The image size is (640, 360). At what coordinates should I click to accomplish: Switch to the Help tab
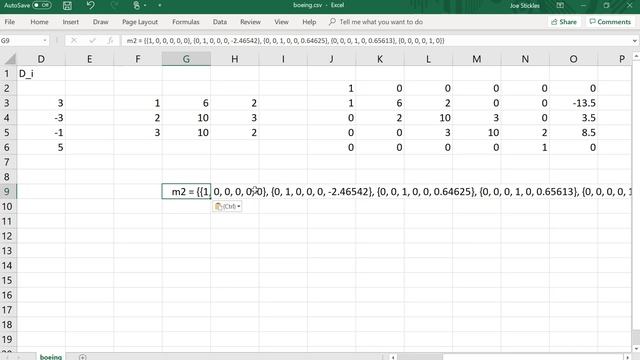click(x=309, y=22)
